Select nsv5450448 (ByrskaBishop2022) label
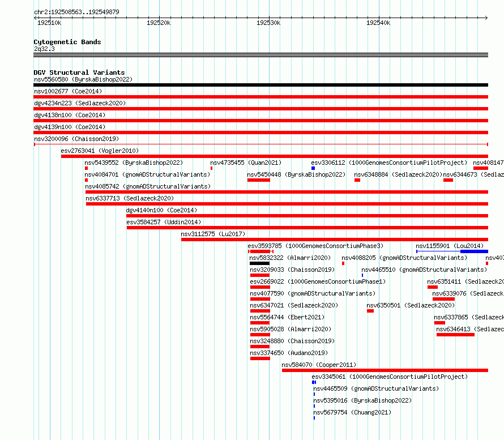 pyautogui.click(x=296, y=174)
